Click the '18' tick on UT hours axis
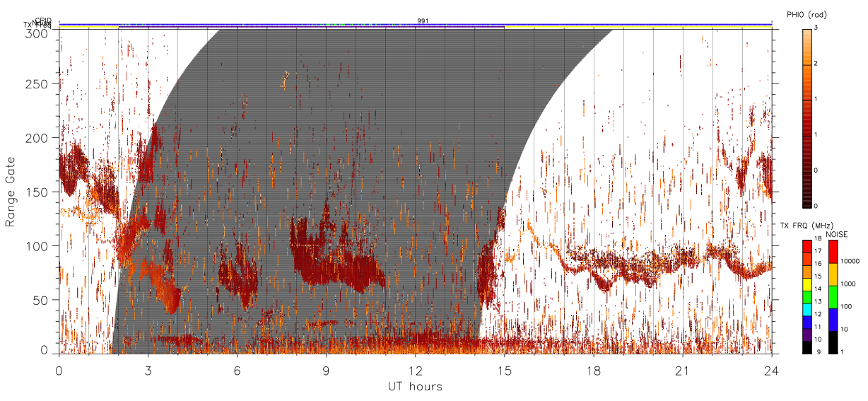 [593, 371]
